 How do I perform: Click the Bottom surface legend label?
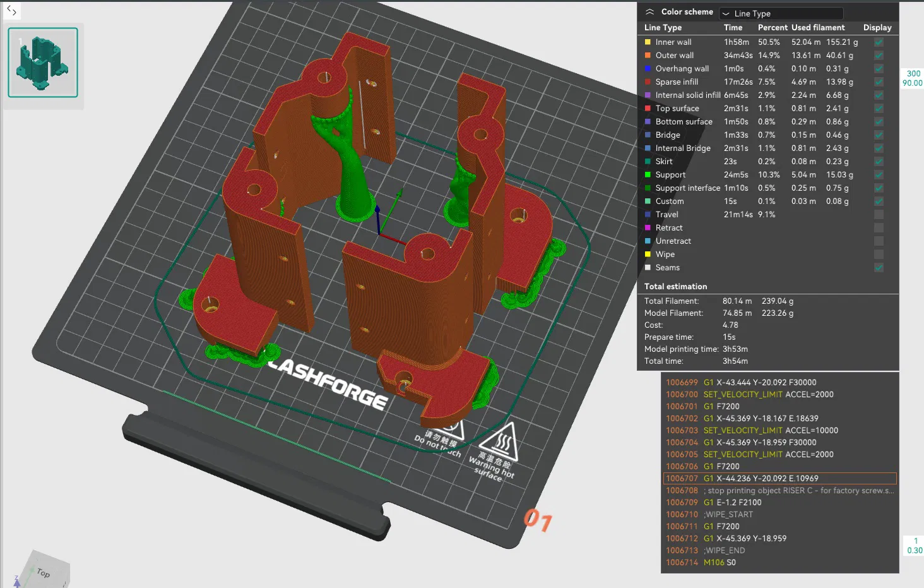(x=684, y=122)
